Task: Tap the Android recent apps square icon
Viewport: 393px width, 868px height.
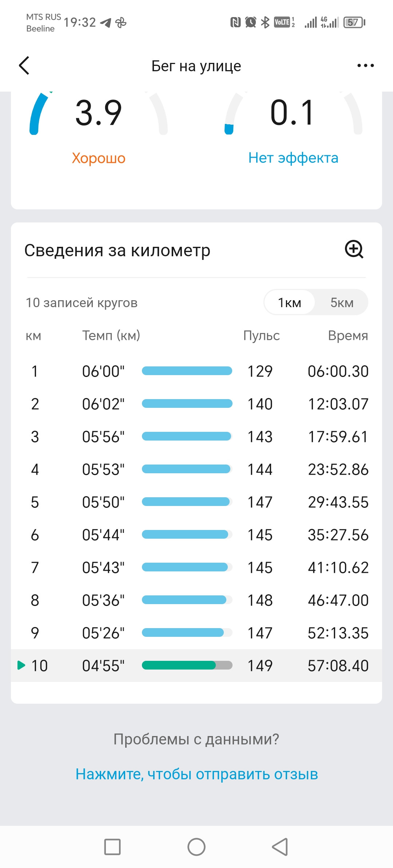Action: click(112, 847)
